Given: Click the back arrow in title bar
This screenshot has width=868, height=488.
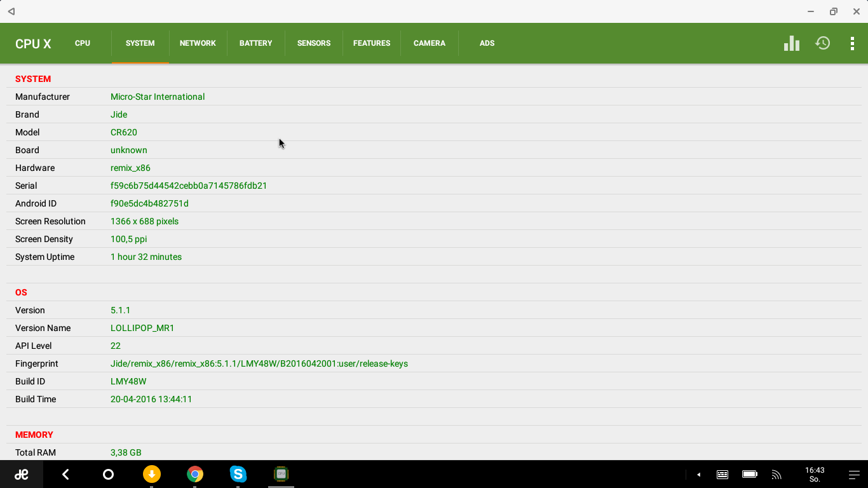Looking at the screenshot, I should click(x=11, y=11).
